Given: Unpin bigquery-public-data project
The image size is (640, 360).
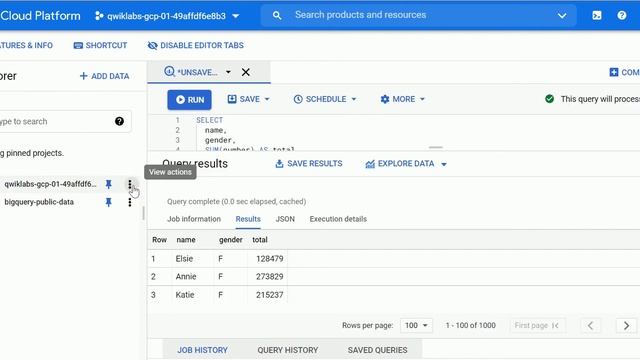Looking at the screenshot, I should [109, 202].
